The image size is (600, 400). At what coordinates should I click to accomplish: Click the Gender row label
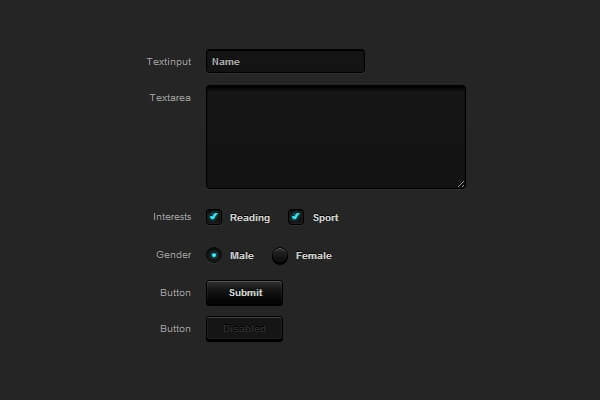coord(173,255)
